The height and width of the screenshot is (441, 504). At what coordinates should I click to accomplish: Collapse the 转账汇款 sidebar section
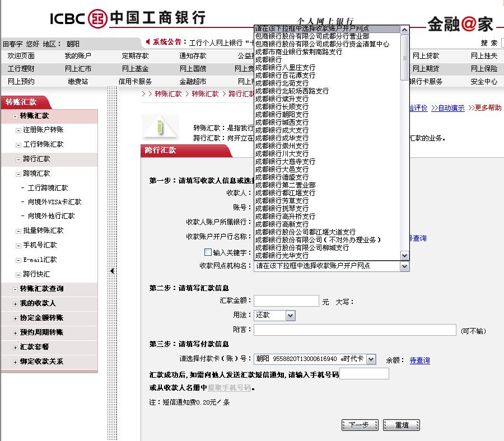pos(15,116)
